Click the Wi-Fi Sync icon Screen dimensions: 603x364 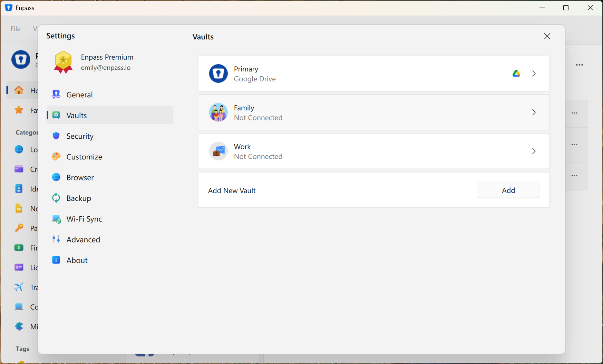tap(56, 219)
